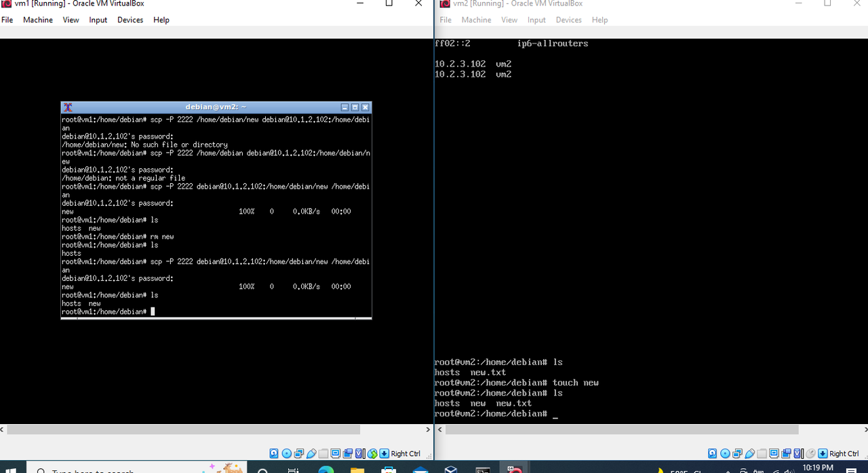Screen dimensions: 868x473
Task: Click 'hosts new new.txt' output in vm2
Action: (483, 403)
